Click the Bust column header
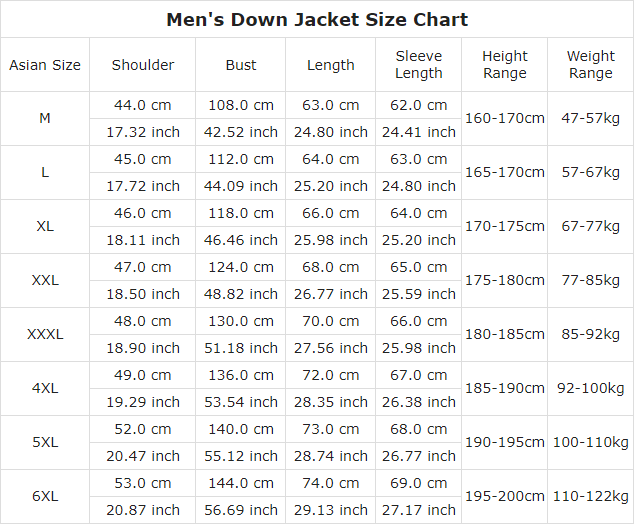The image size is (634, 525). coord(241,65)
